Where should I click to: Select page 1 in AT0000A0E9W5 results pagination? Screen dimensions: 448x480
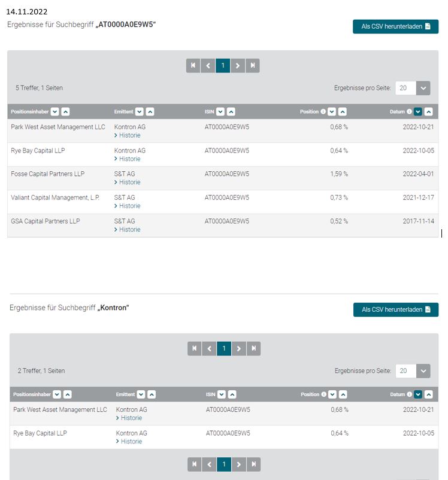tap(223, 66)
